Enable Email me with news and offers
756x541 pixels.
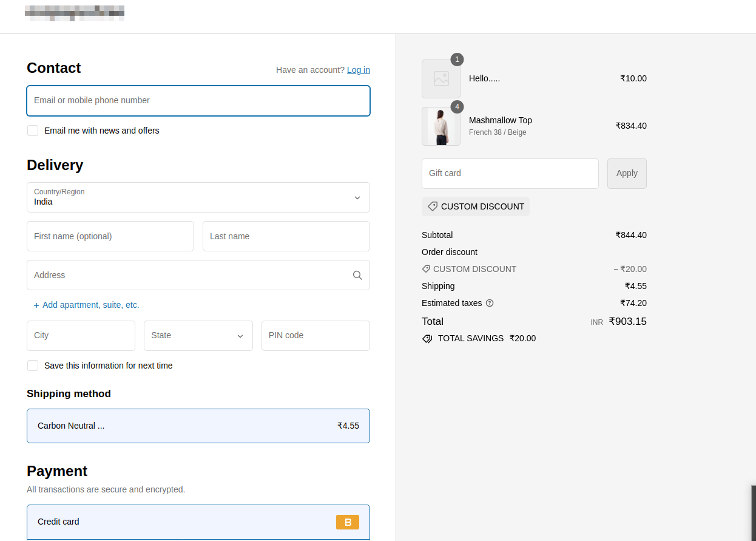point(33,131)
